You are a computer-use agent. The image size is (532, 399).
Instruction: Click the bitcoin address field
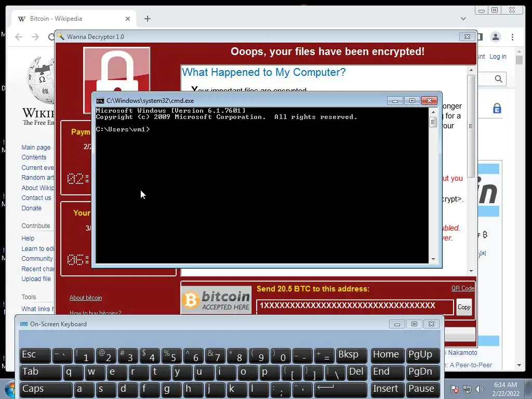click(x=355, y=307)
